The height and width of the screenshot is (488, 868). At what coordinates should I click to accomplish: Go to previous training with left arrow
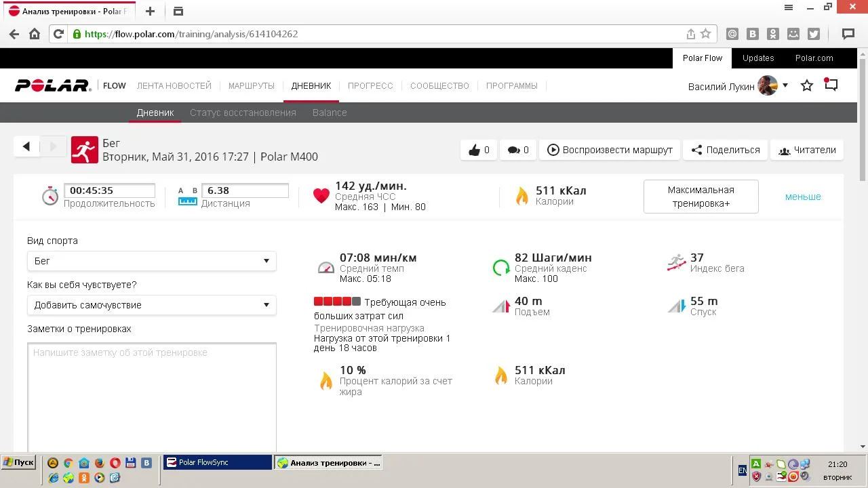coord(26,146)
